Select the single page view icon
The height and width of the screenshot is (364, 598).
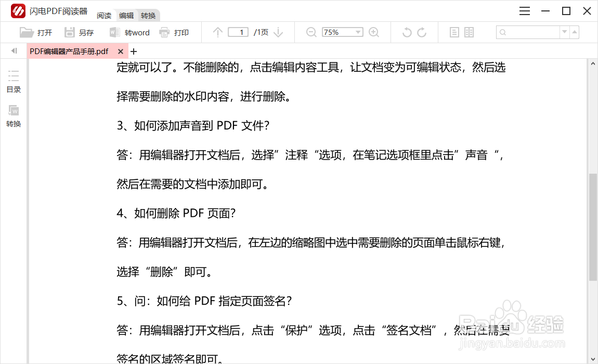click(x=454, y=32)
